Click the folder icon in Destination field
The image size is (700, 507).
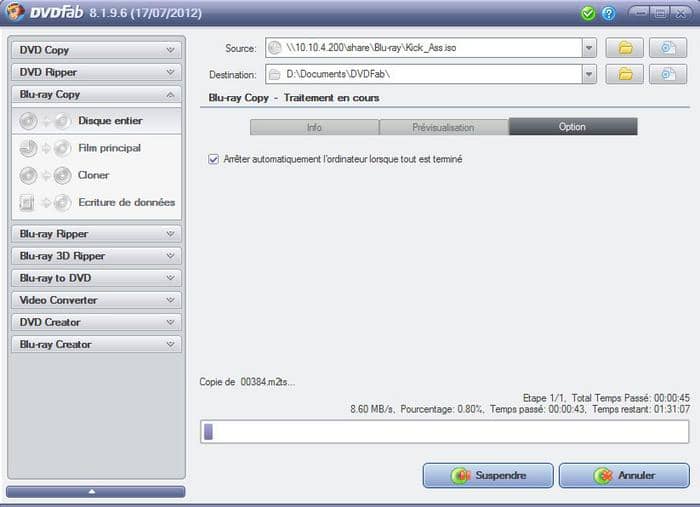point(275,74)
